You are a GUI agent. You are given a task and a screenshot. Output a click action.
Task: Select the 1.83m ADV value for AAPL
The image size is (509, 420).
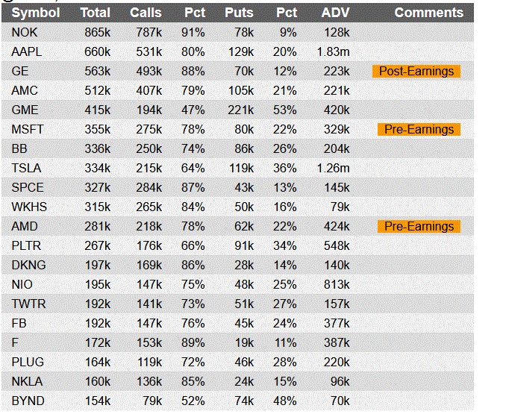click(x=331, y=52)
